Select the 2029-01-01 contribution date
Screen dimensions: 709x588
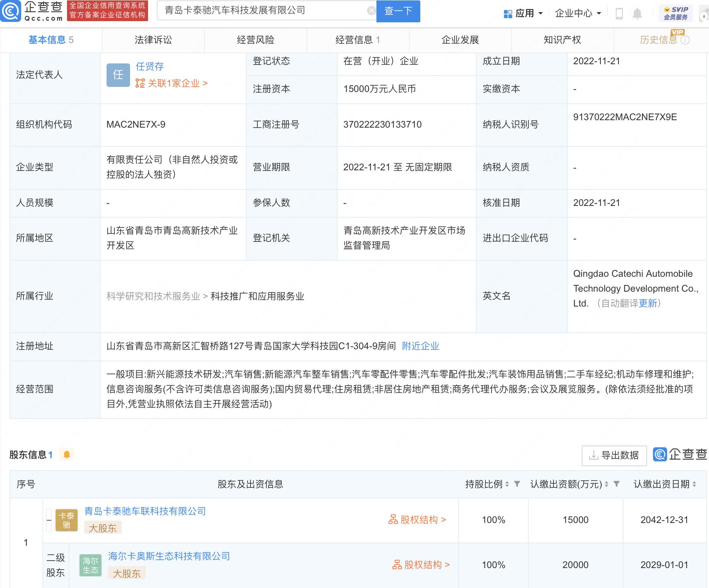pyautogui.click(x=664, y=565)
